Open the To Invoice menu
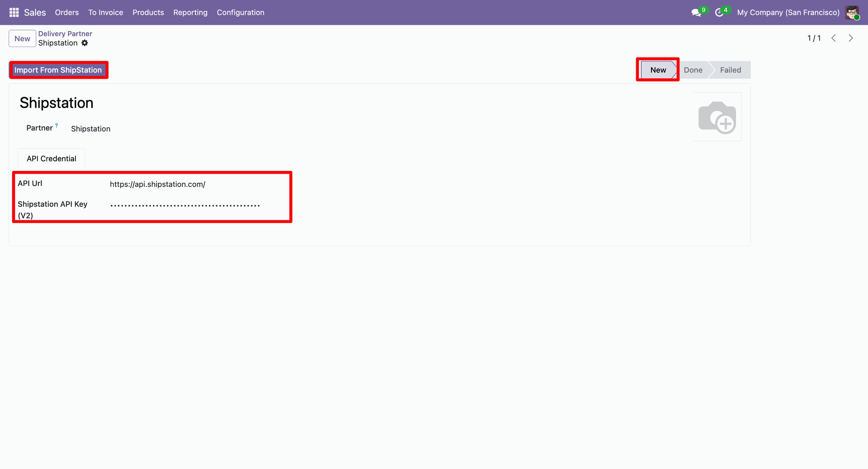Image resolution: width=868 pixels, height=469 pixels. [106, 12]
